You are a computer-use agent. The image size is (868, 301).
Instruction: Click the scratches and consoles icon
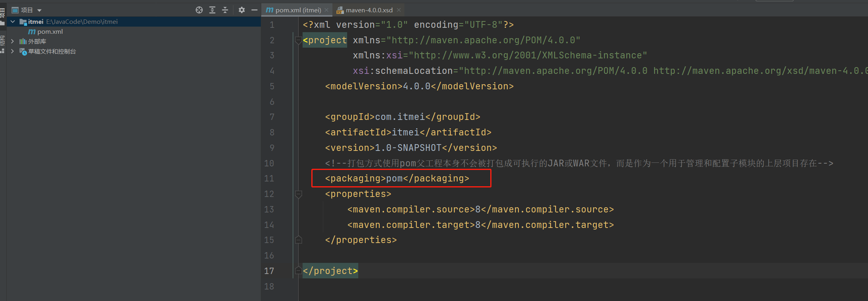pyautogui.click(x=23, y=52)
